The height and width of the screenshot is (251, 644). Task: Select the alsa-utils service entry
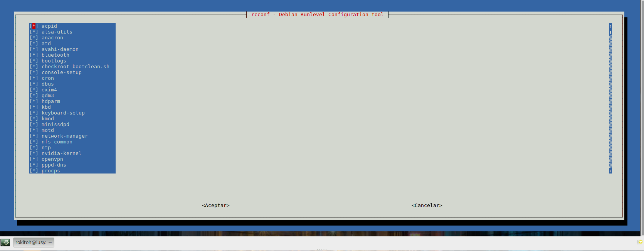(57, 32)
